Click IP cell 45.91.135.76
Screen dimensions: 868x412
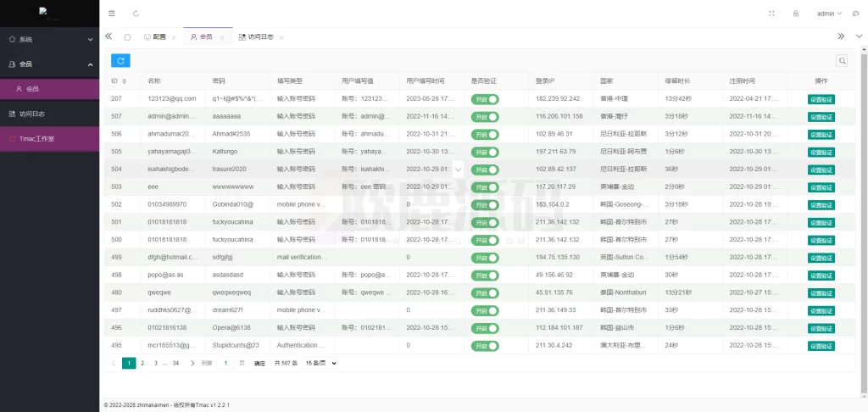tap(554, 292)
